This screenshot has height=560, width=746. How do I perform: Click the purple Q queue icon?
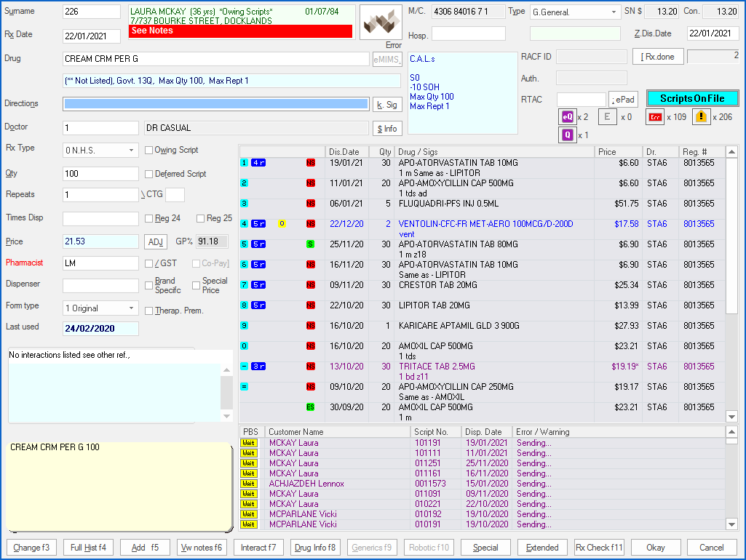click(567, 135)
